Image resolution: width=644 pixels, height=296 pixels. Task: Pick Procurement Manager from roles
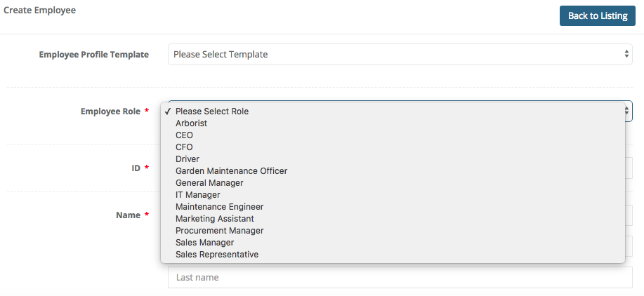[x=219, y=231]
